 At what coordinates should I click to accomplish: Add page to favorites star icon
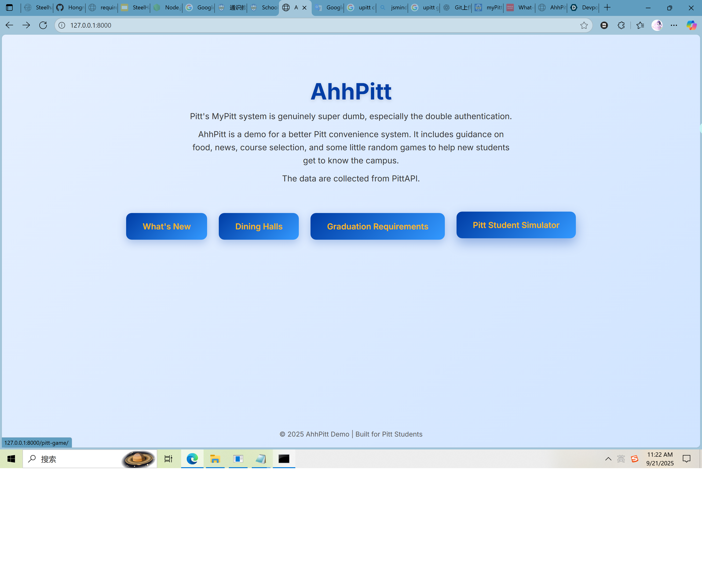(584, 26)
